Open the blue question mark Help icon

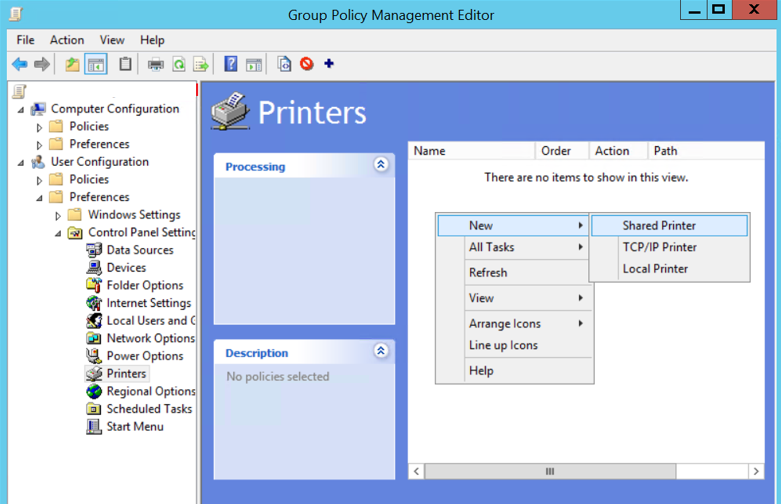(231, 64)
